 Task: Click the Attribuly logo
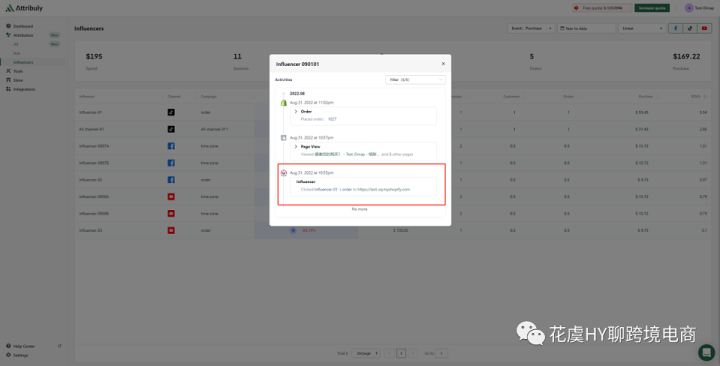[24, 8]
